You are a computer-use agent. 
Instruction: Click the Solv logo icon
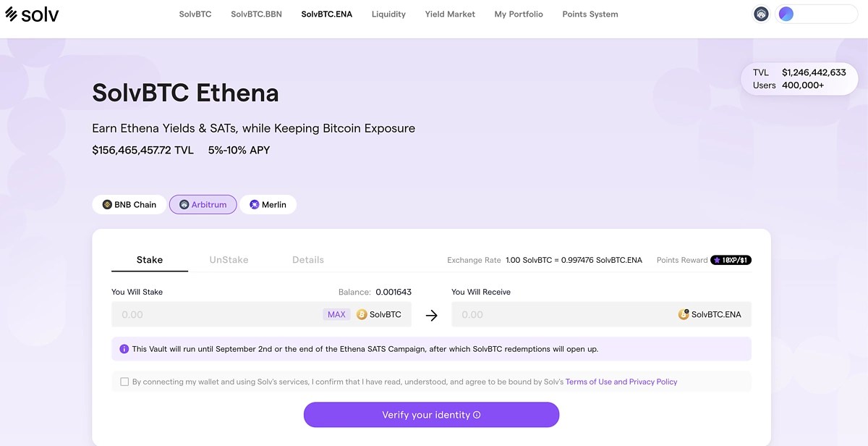point(12,14)
